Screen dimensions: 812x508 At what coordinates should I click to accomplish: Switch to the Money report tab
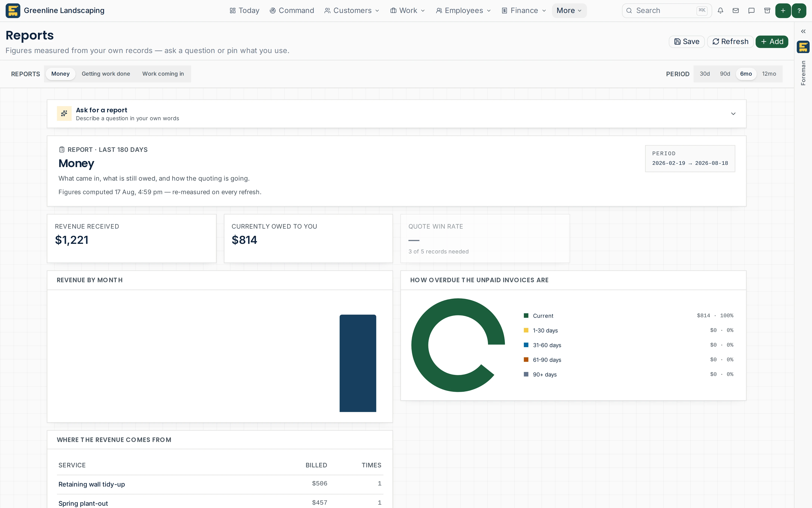coord(60,74)
